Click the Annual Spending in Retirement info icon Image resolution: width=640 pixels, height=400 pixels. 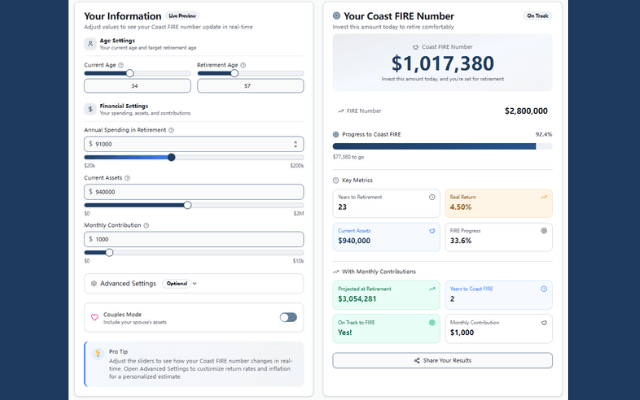tap(171, 130)
